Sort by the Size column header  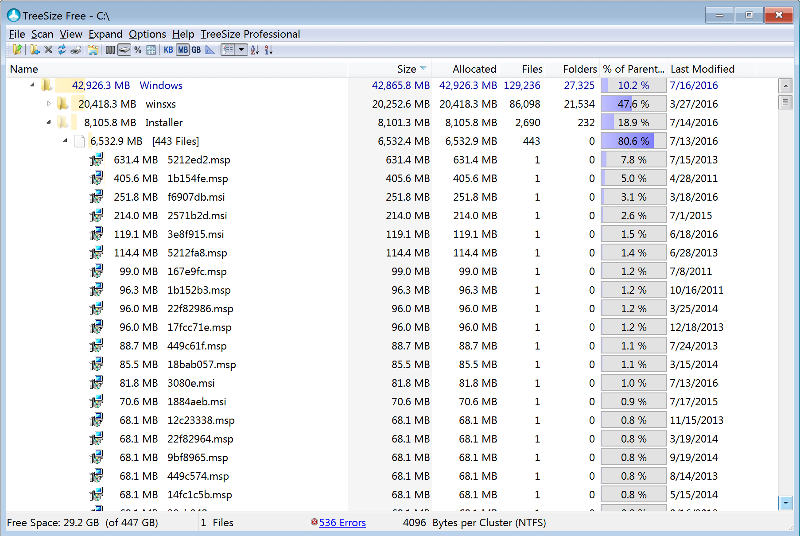coord(390,69)
